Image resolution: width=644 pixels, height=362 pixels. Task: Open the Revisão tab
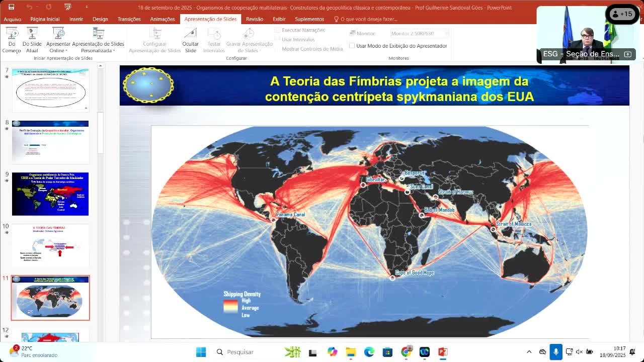[255, 19]
